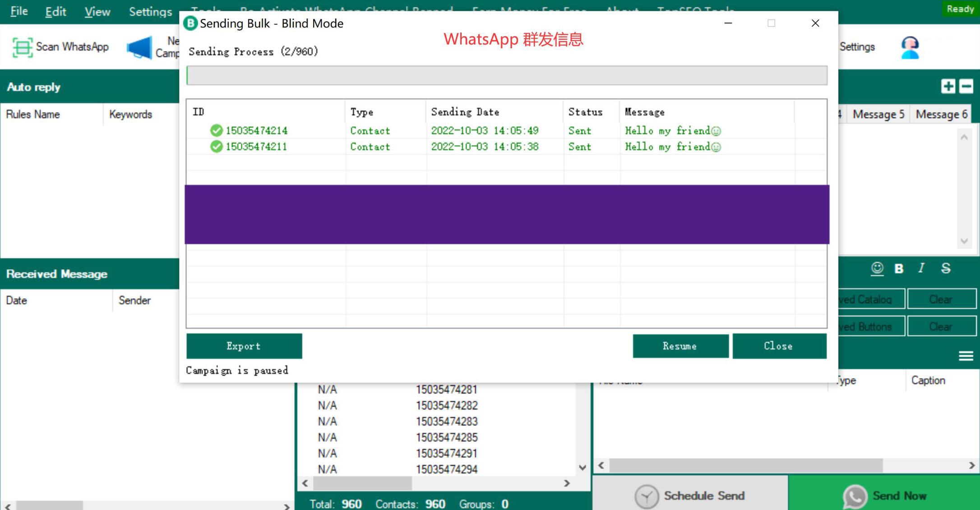Open the attachments hamburger menu icon
Viewport: 980px width, 510px height.
tap(966, 356)
